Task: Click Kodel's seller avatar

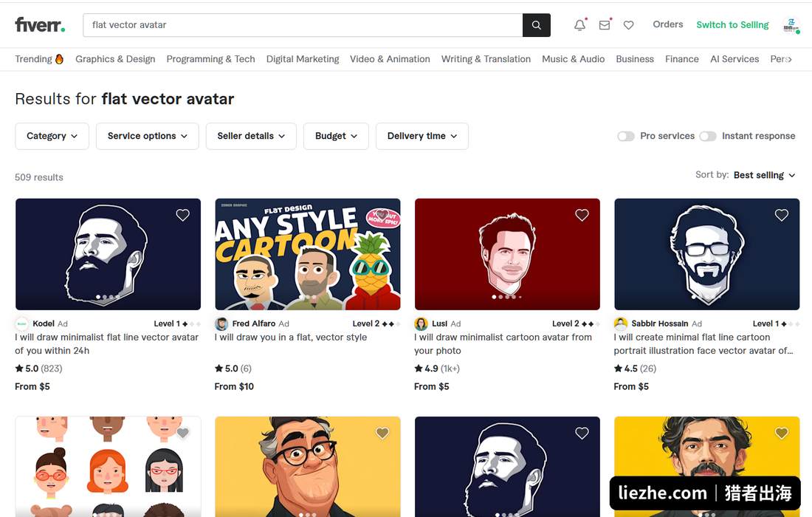Action: click(x=21, y=323)
